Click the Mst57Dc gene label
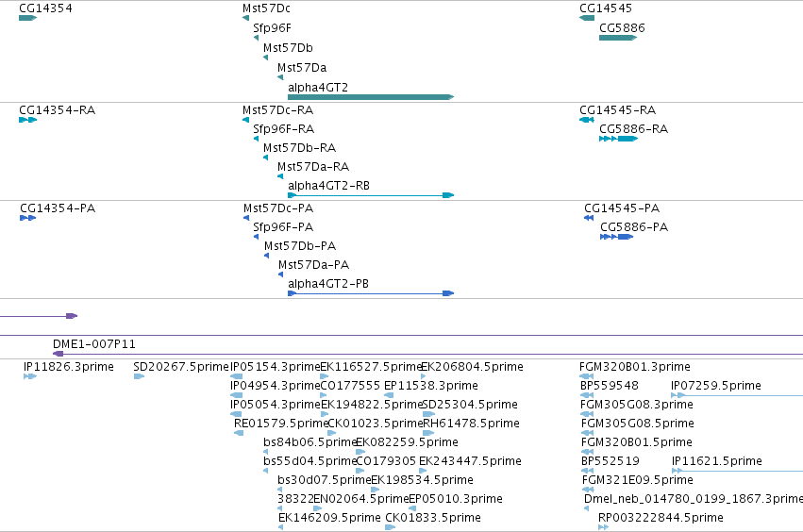 (266, 8)
